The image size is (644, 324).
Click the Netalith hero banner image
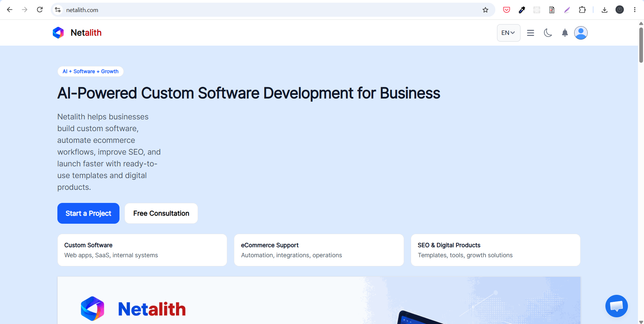(x=319, y=301)
